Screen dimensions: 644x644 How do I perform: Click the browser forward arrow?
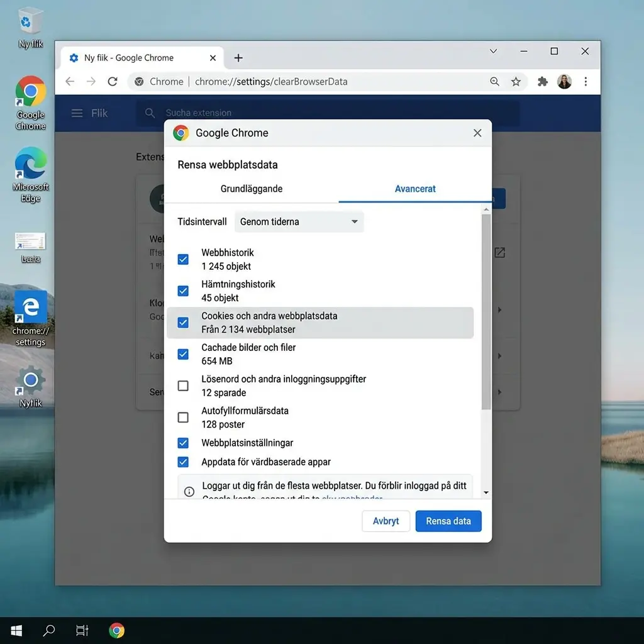point(91,81)
